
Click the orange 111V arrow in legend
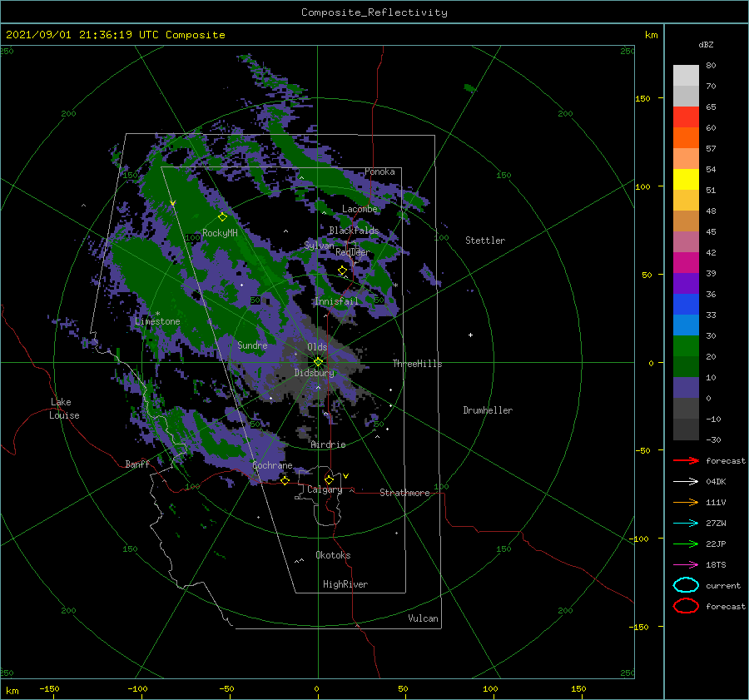pos(686,502)
